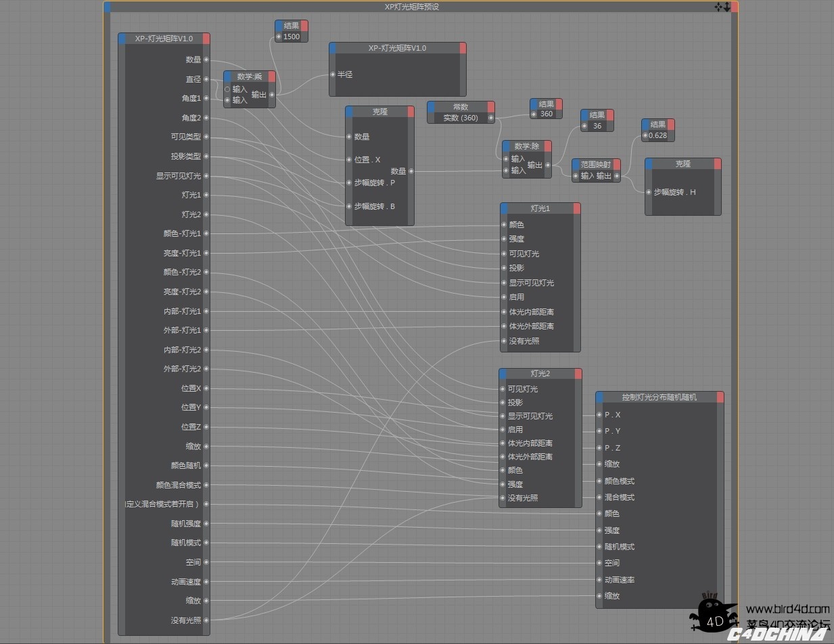This screenshot has width=834, height=644.
Task: Click red corner of 结果 360 node
Action: point(559,104)
